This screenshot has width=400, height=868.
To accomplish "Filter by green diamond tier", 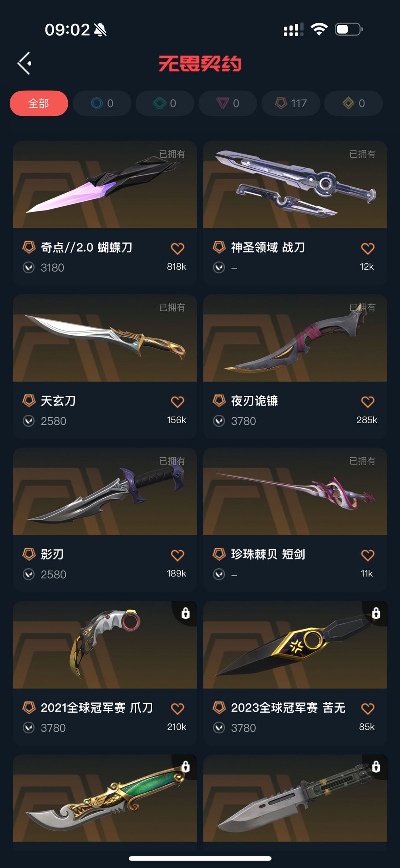I will pyautogui.click(x=165, y=103).
